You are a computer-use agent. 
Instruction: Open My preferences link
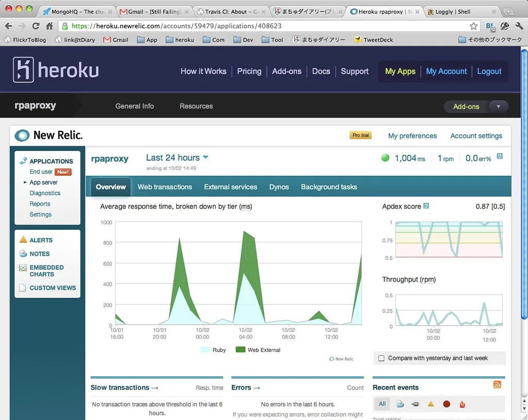point(412,136)
